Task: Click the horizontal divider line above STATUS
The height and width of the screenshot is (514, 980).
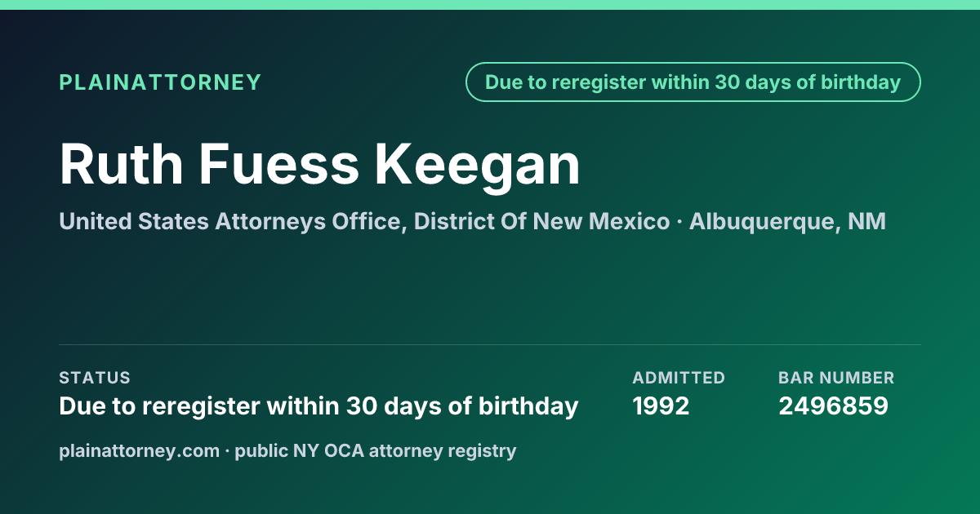Action: (x=490, y=344)
